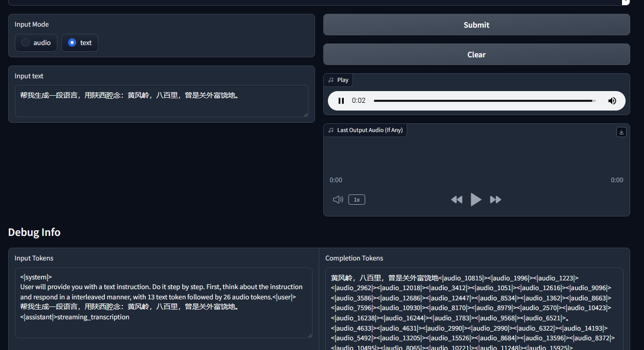Seek within the Play audio progress bar

click(484, 101)
